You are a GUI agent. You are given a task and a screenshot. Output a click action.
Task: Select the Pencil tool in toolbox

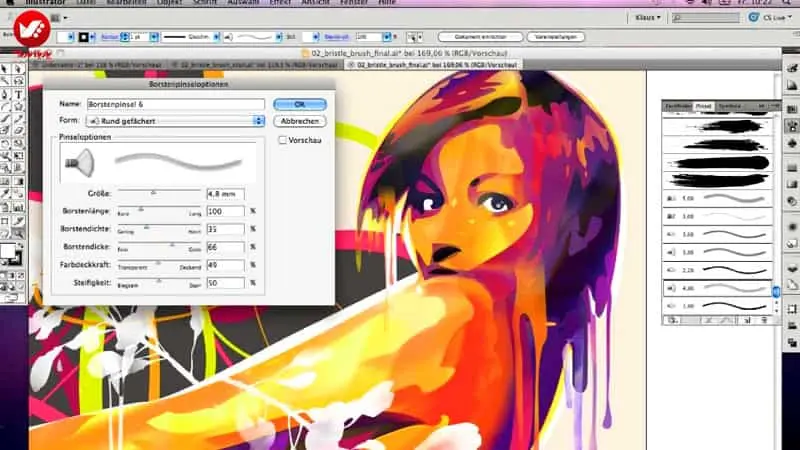coord(18,119)
